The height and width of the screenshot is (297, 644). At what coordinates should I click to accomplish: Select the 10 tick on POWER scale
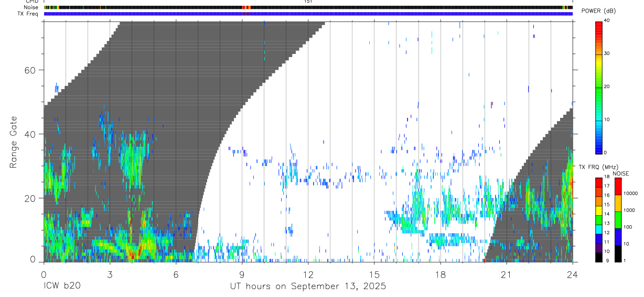pos(607,119)
